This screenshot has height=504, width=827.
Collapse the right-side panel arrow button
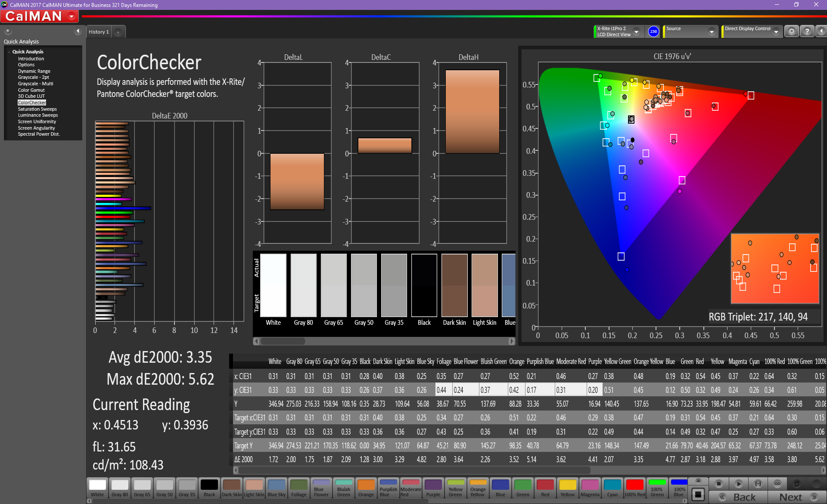point(821,31)
